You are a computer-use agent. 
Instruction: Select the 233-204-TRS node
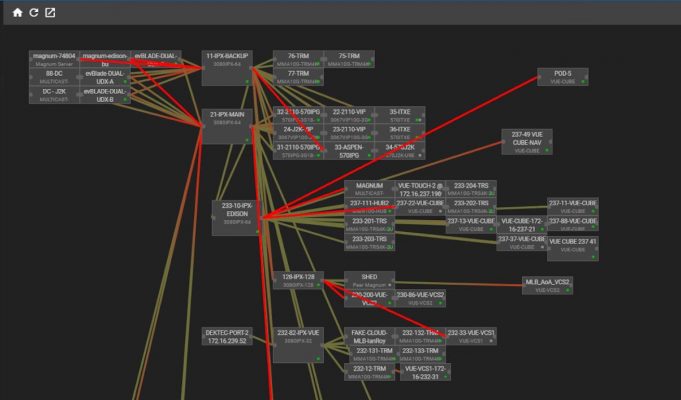coord(471,189)
